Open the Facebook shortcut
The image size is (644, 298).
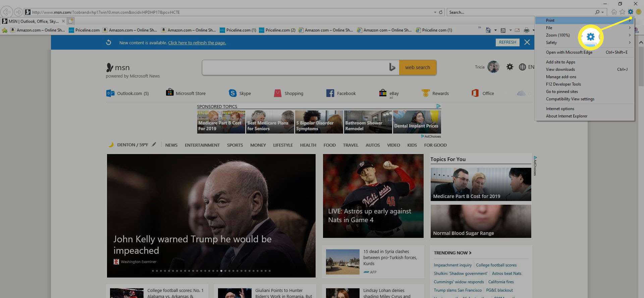pos(341,93)
